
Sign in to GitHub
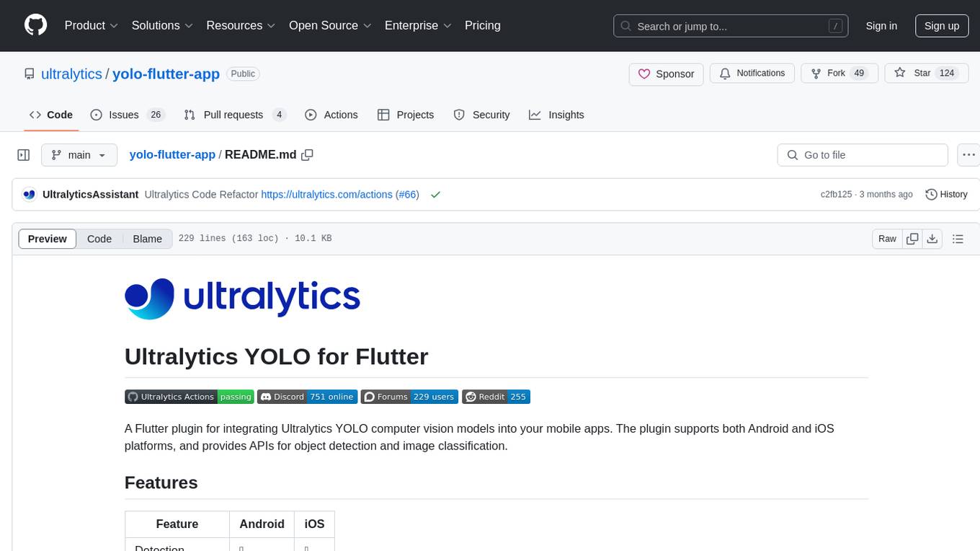(881, 26)
